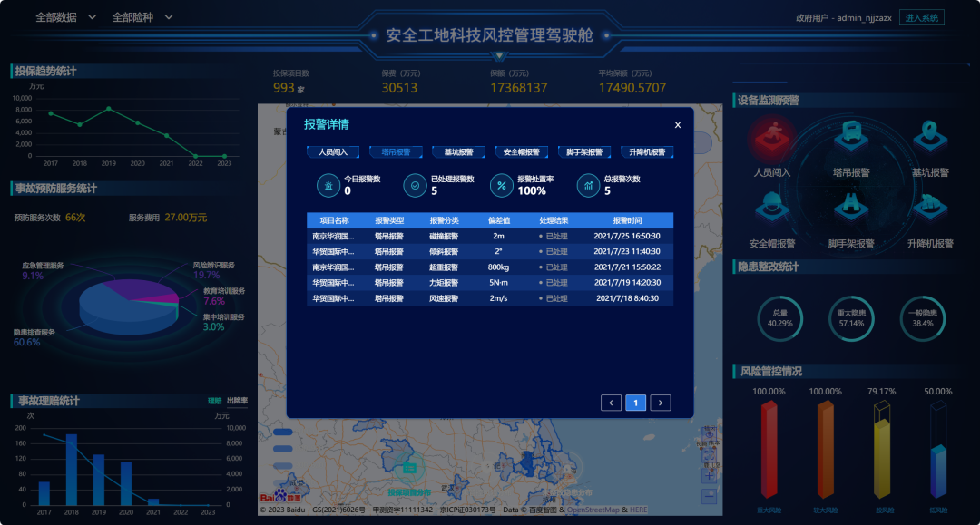
Task: Click the 报警处置率 percent icon
Action: click(501, 185)
